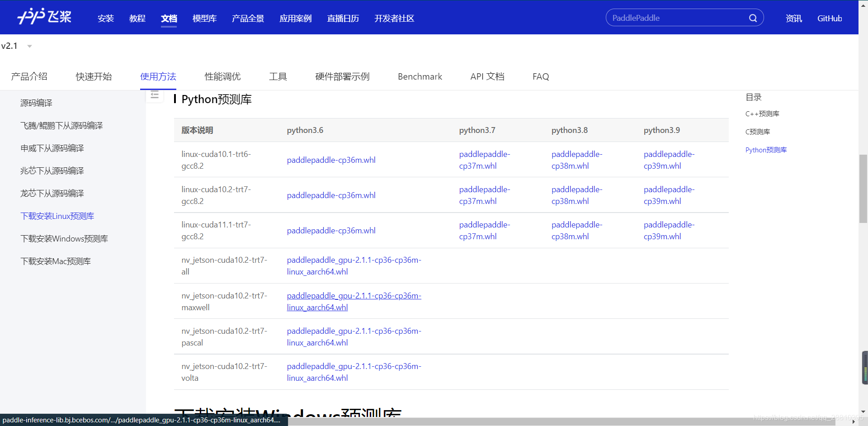Open the v2.1 version dropdown
Image resolution: width=868 pixels, height=426 pixels.
tap(17, 46)
